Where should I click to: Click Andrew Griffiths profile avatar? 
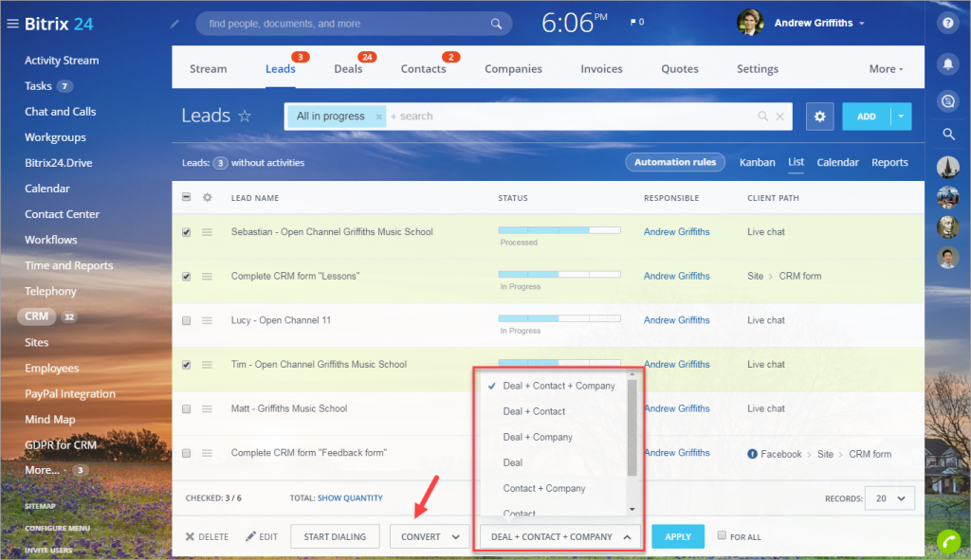(750, 23)
